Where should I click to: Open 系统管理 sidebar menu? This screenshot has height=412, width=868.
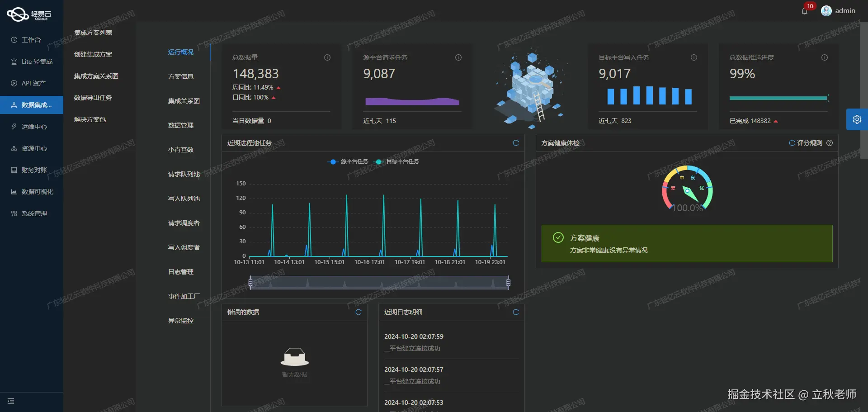pyautogui.click(x=32, y=213)
